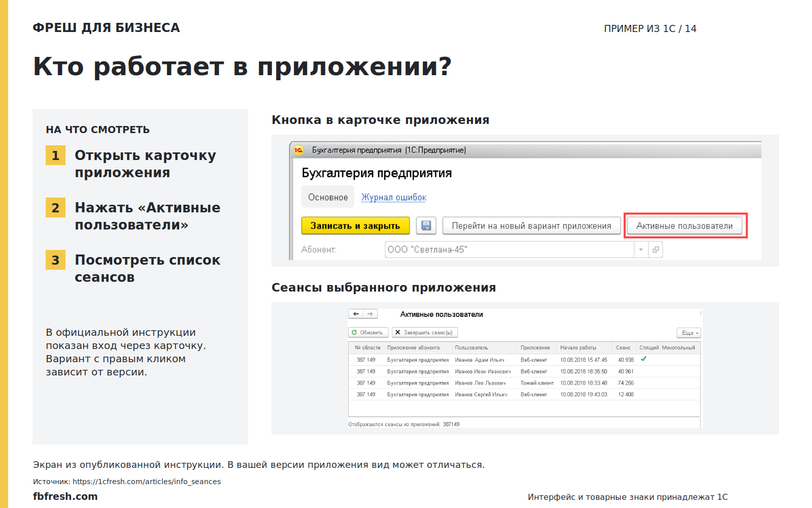This screenshot has height=508, width=812.
Task: Expand the Абонент dropdown arrow
Action: (641, 249)
